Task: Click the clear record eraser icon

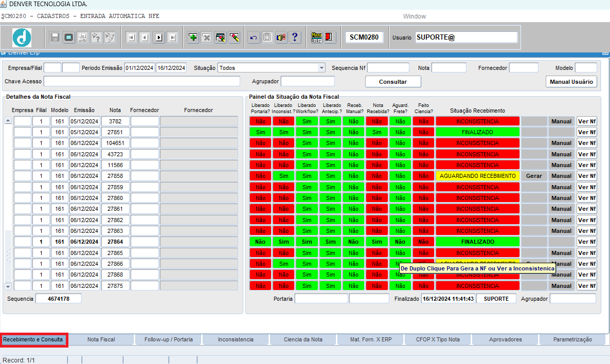Action: click(x=234, y=38)
